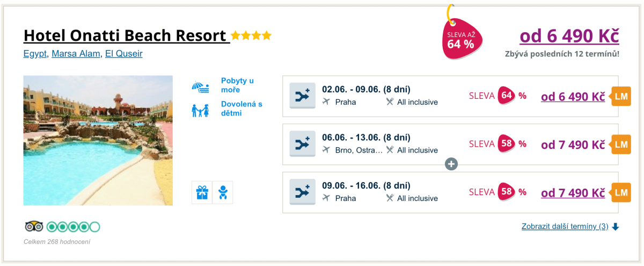Click the "Sleva až 64 %" discount tag
Viewport: 644px width, 266px height.
(462, 39)
